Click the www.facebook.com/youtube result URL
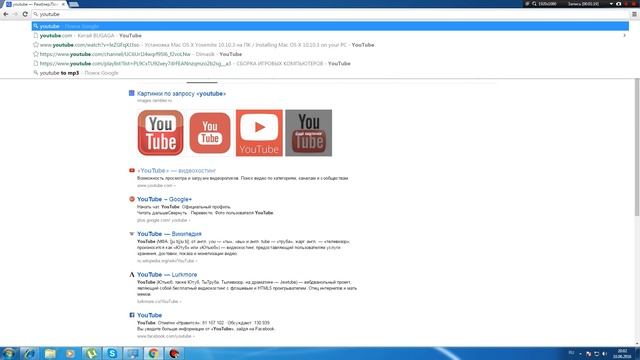The width and height of the screenshot is (640, 360). [x=164, y=336]
